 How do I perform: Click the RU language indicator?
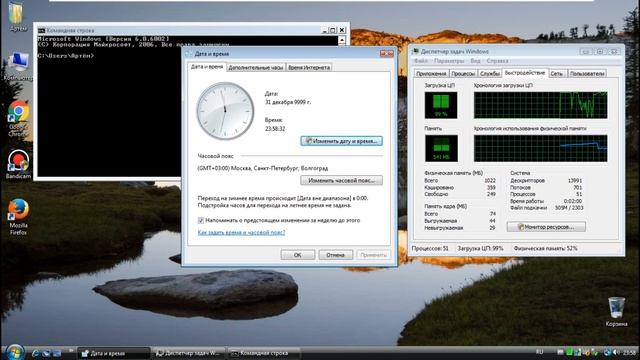539,352
